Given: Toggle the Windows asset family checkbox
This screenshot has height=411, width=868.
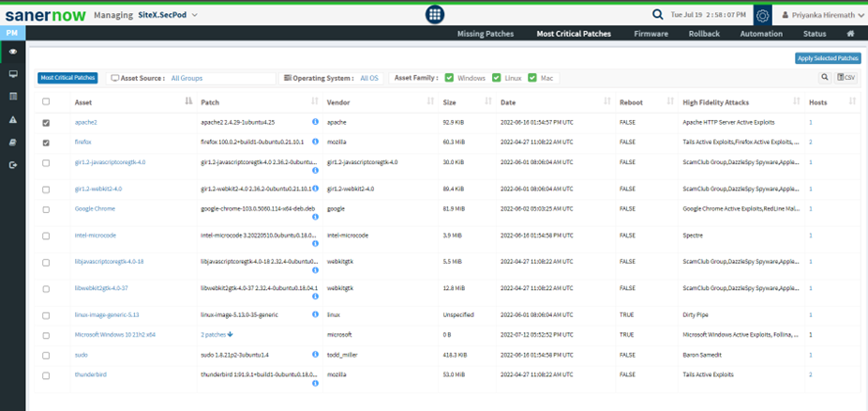Looking at the screenshot, I should 450,78.
